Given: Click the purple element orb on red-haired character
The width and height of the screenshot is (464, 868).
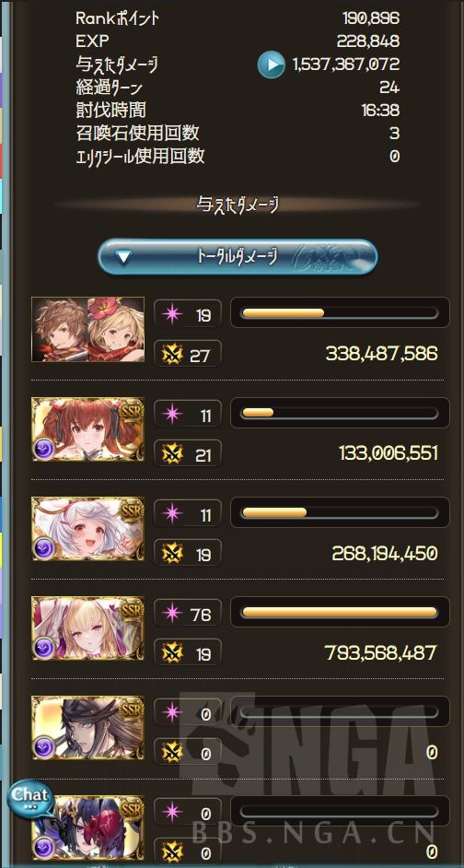Looking at the screenshot, I should (43, 449).
